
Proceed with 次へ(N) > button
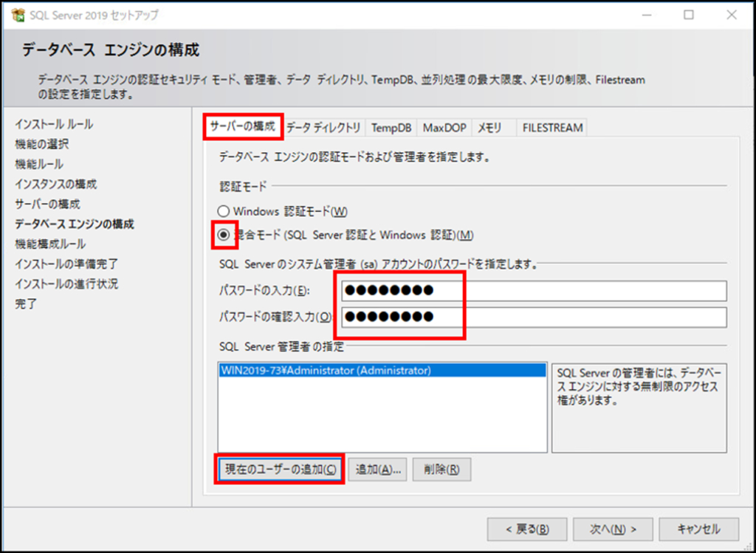(x=613, y=529)
